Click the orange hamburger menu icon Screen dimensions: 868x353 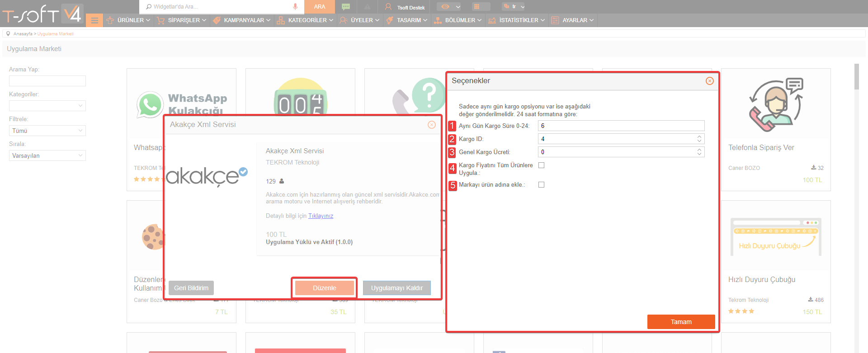94,20
